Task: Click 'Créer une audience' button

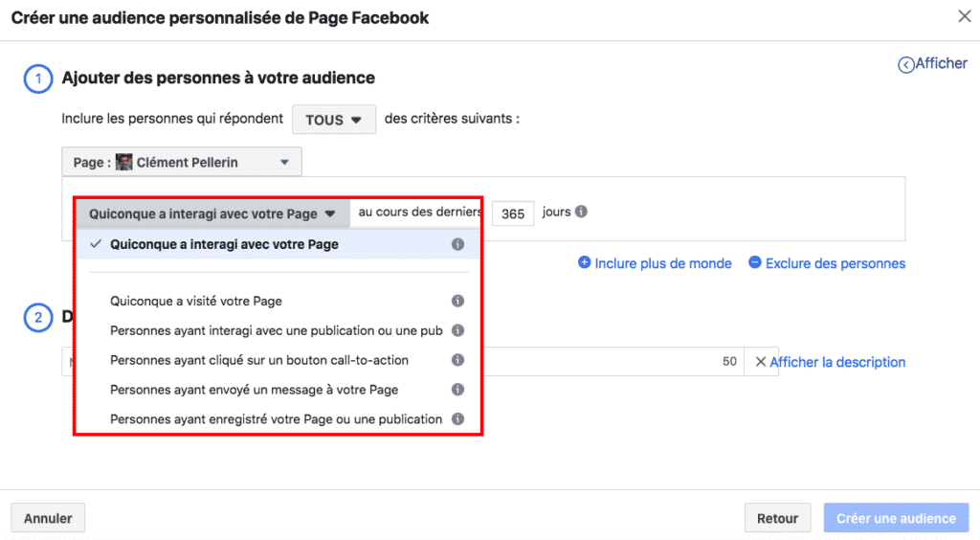Action: (896, 519)
